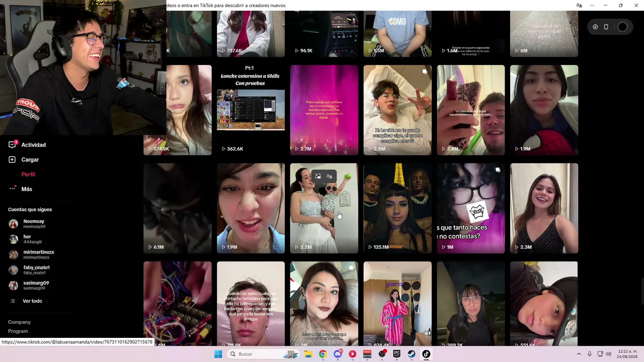Open the video with 289.2K views
644x362 pixels.
471,304
